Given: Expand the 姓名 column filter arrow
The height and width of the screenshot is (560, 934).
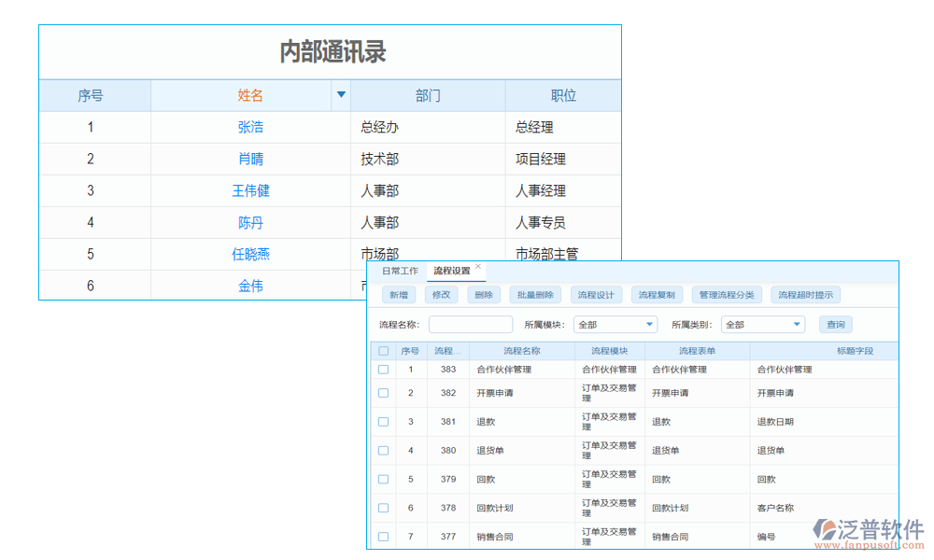Looking at the screenshot, I should (x=342, y=94).
